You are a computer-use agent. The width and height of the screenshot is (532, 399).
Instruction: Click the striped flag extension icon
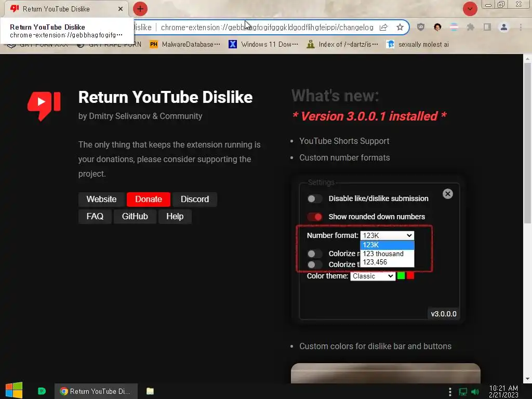[454, 27]
